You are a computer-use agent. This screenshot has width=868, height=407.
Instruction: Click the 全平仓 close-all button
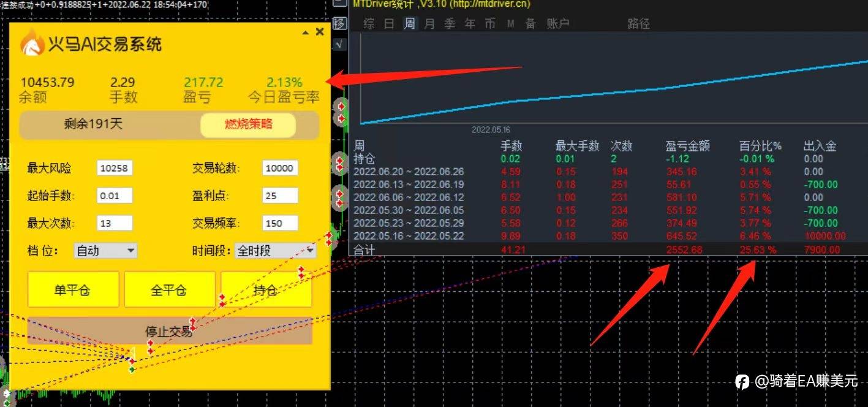169,289
